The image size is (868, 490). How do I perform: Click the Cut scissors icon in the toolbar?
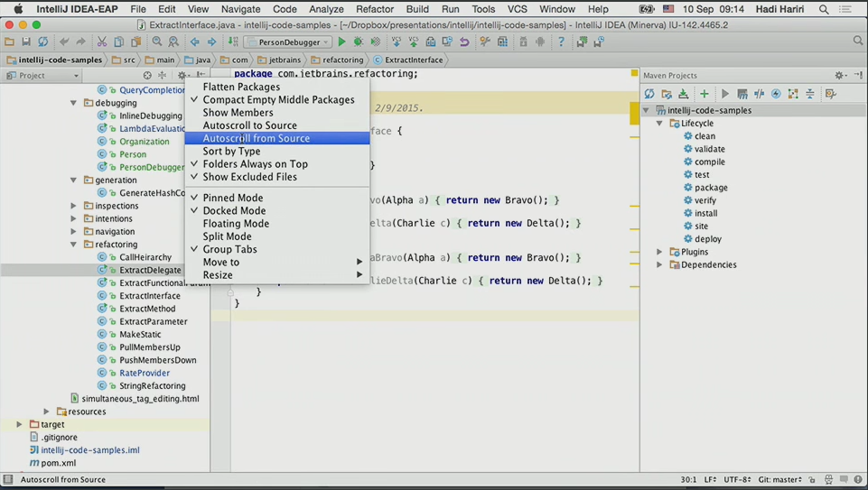(102, 42)
